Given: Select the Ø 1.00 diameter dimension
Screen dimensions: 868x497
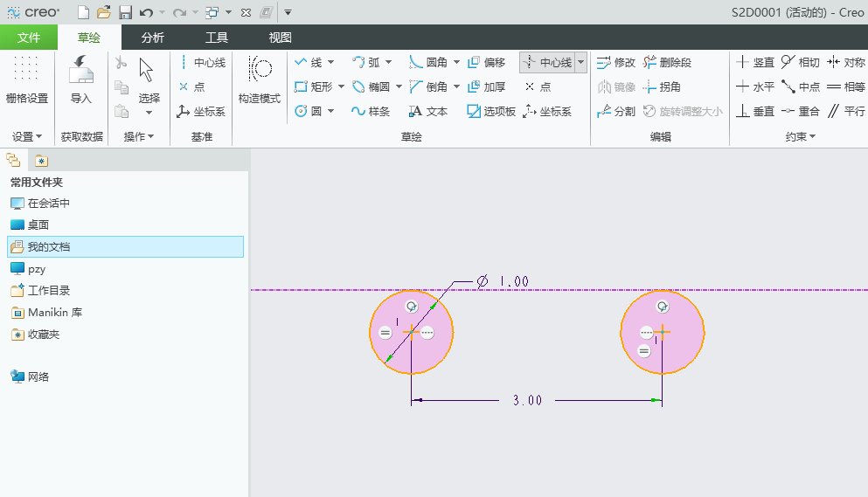Looking at the screenshot, I should pos(503,281).
